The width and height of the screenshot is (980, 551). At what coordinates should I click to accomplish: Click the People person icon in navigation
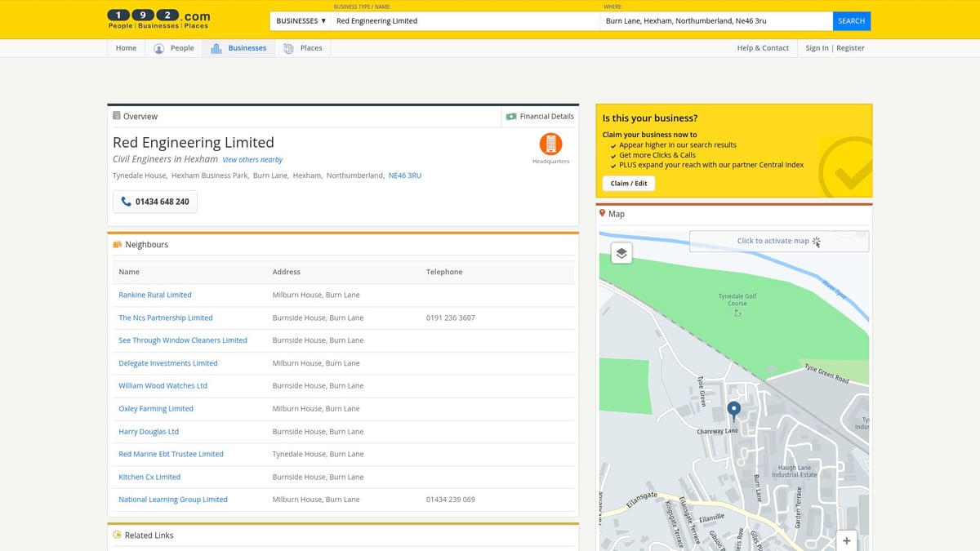[x=159, y=48]
